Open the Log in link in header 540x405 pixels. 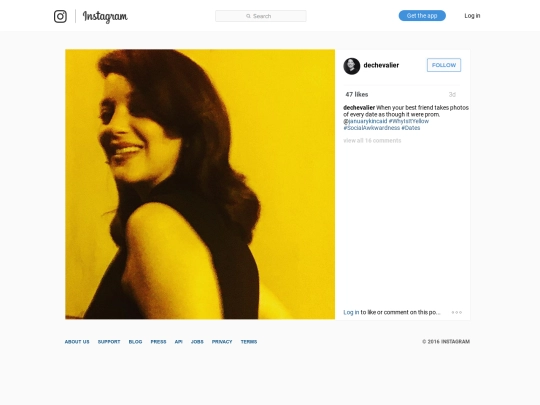point(472,15)
